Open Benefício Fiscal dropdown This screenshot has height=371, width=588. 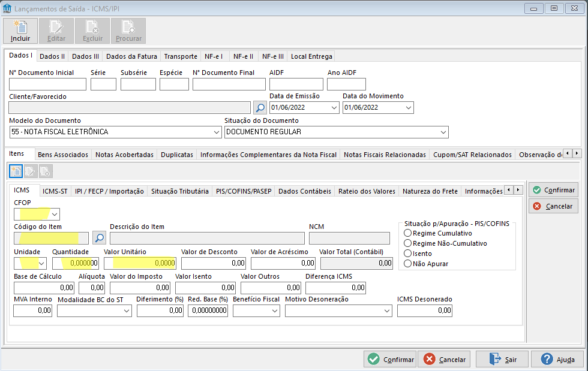tap(275, 310)
